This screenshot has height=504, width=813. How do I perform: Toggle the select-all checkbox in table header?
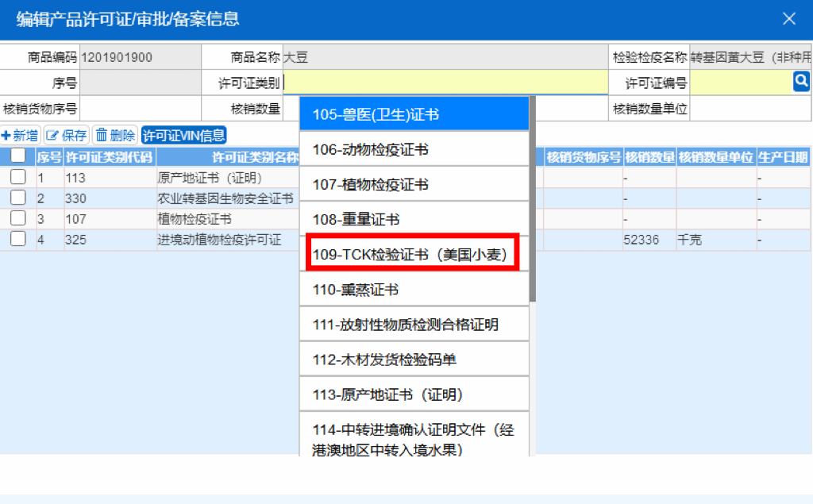(x=17, y=156)
